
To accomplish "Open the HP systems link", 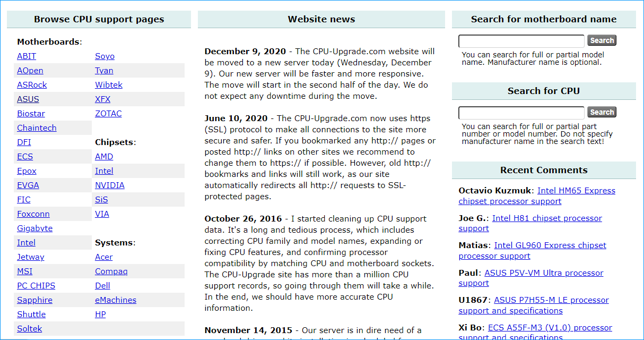I will (x=100, y=314).
